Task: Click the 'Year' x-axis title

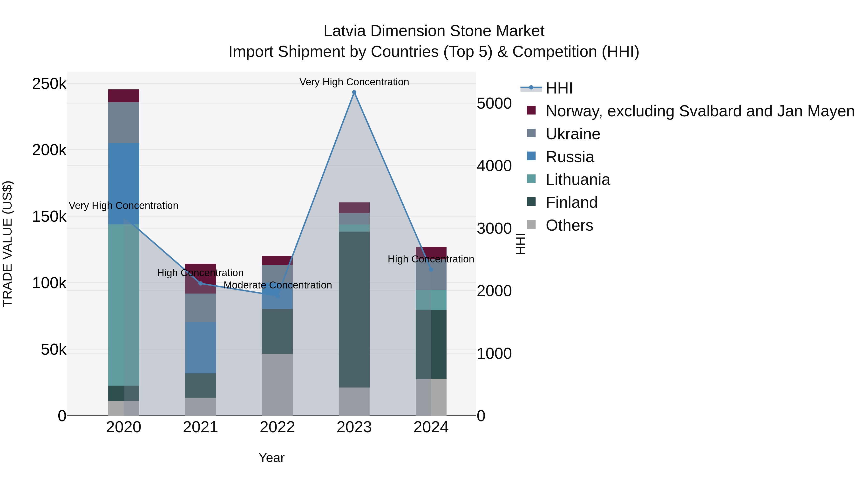Action: click(271, 458)
